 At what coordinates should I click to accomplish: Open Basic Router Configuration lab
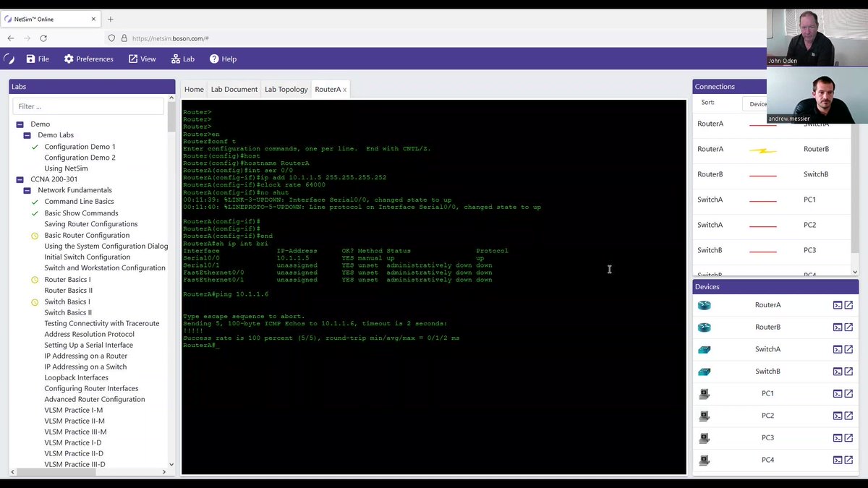87,235
